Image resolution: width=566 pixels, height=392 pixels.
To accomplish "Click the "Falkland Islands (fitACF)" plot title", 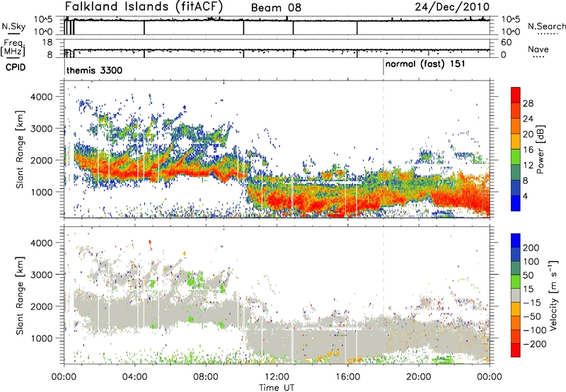I will pyautogui.click(x=144, y=7).
